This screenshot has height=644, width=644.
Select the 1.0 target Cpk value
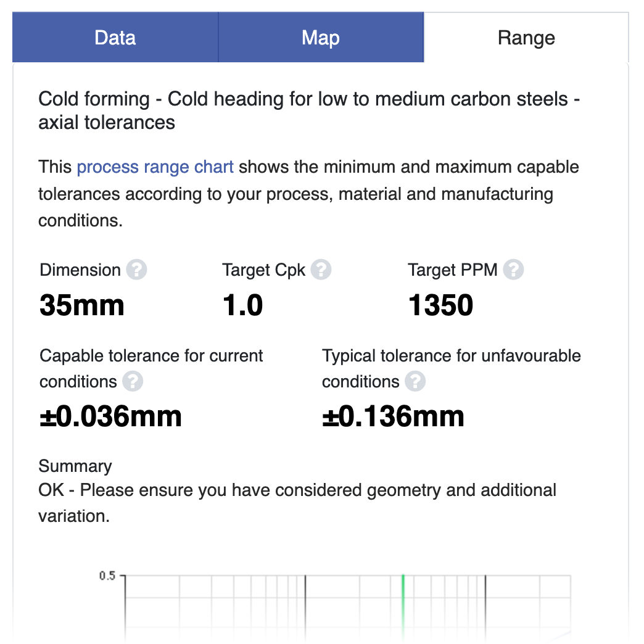tap(242, 305)
